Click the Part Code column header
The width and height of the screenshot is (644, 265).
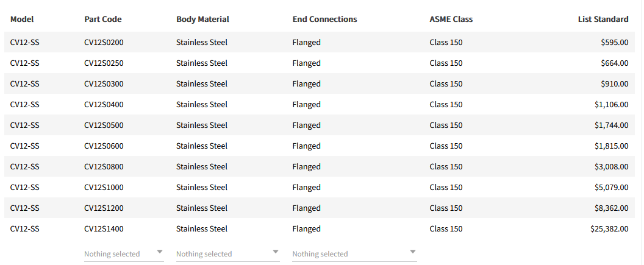[103, 19]
